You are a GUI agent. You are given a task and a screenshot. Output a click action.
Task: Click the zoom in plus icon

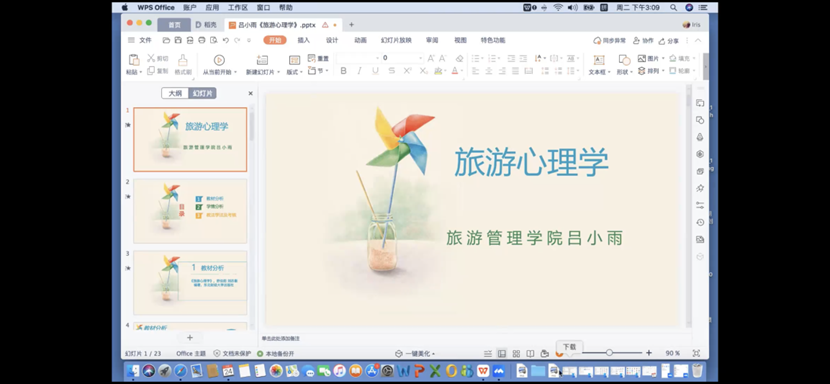coord(649,353)
